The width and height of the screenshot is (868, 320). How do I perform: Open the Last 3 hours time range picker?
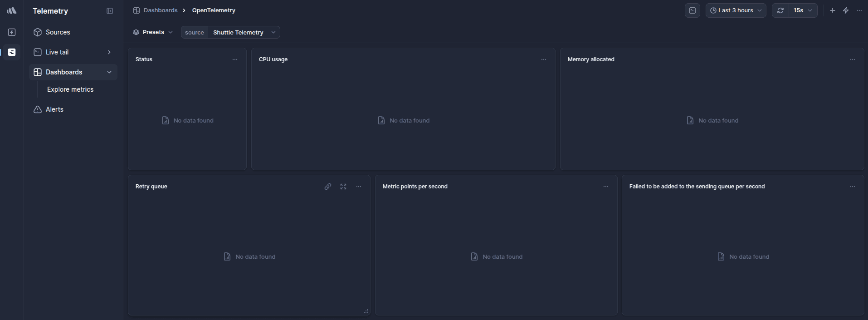coord(736,10)
